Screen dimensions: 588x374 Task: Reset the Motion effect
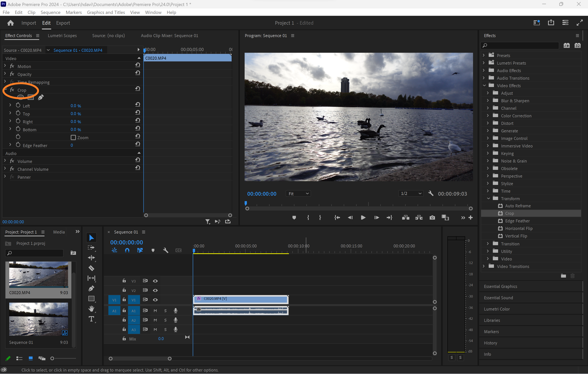click(x=138, y=65)
